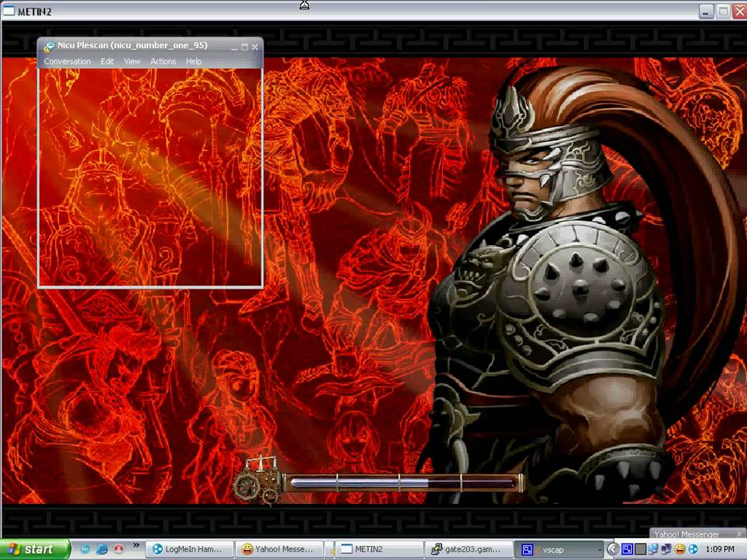Click the Windows start button
Viewport: 747px width, 560px height.
34,549
